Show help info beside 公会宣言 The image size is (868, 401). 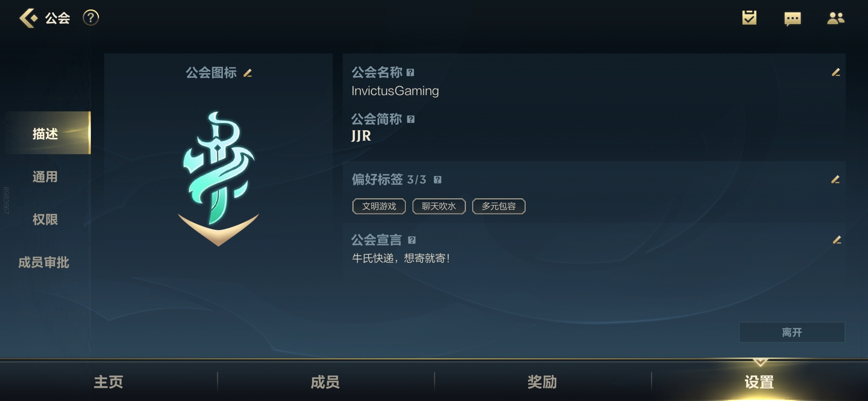tap(412, 240)
